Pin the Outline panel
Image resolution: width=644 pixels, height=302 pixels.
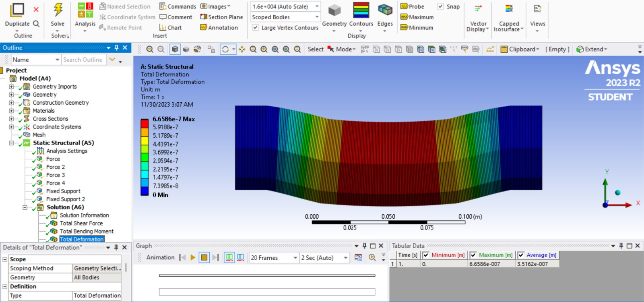tap(116, 48)
